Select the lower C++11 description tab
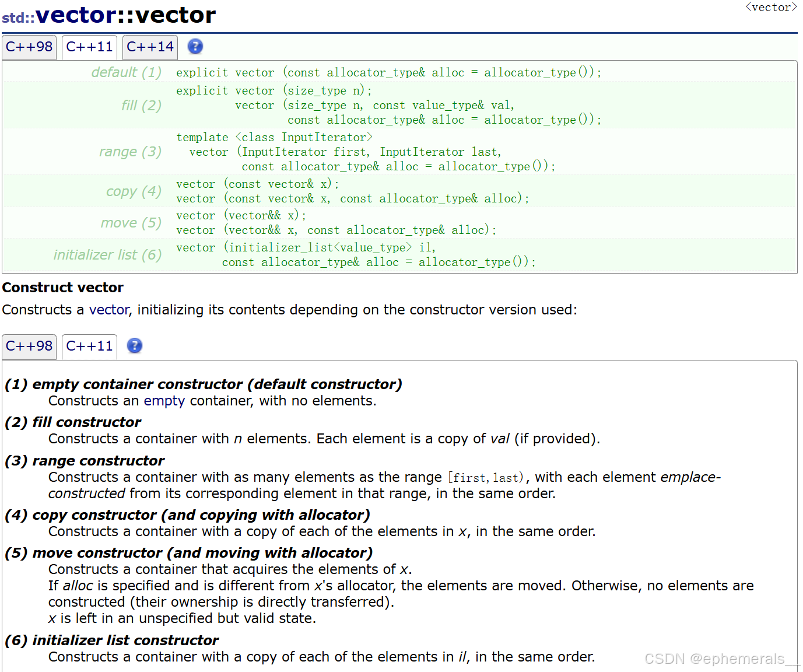This screenshot has height=672, width=803. coord(89,346)
